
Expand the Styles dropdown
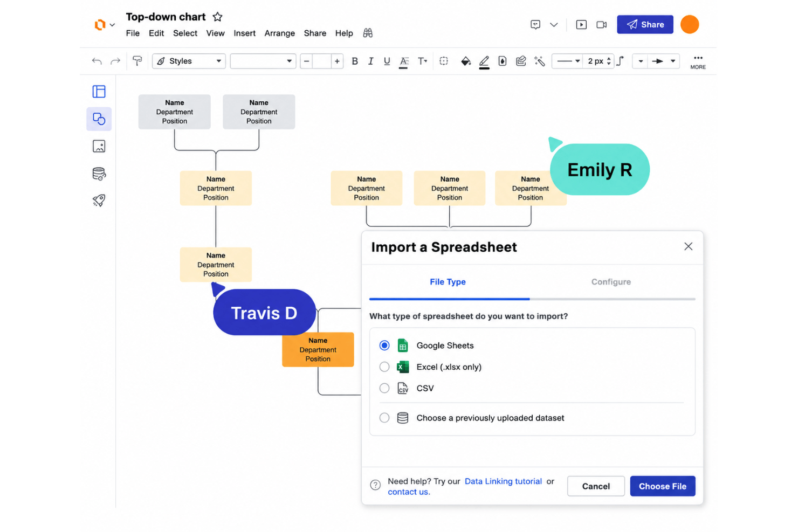[189, 61]
